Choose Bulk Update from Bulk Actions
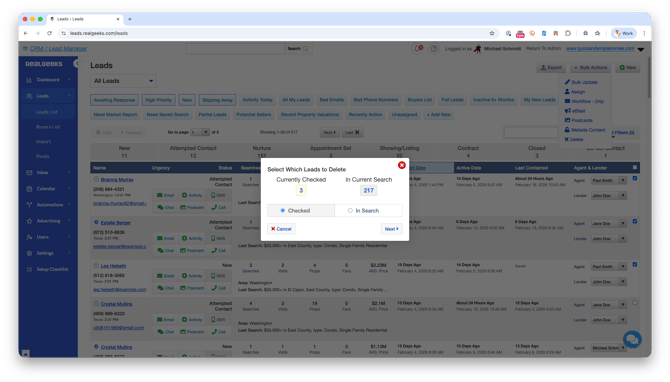670x382 pixels. 581,82
